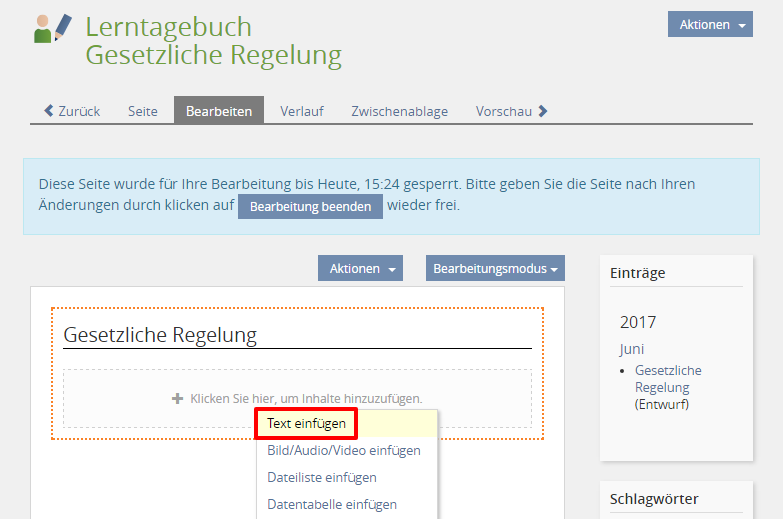Open the top-right Aktionen dropdown
Image resolution: width=783 pixels, height=519 pixels.
pos(710,25)
